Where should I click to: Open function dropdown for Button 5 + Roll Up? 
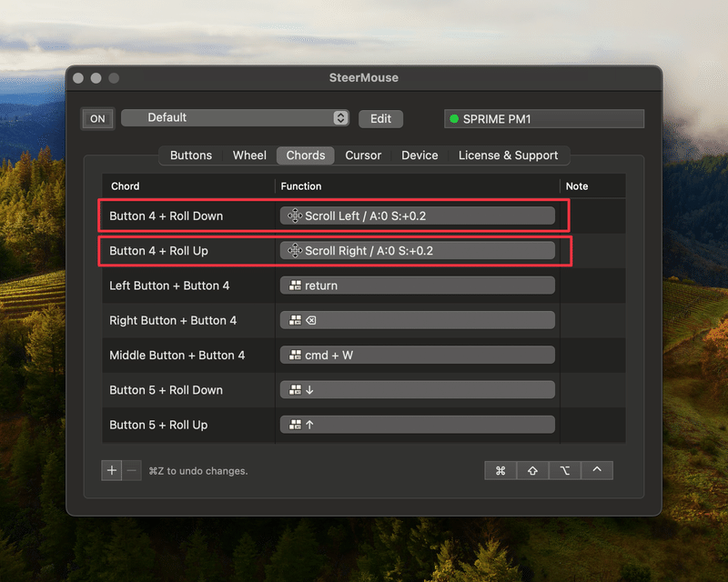point(418,425)
